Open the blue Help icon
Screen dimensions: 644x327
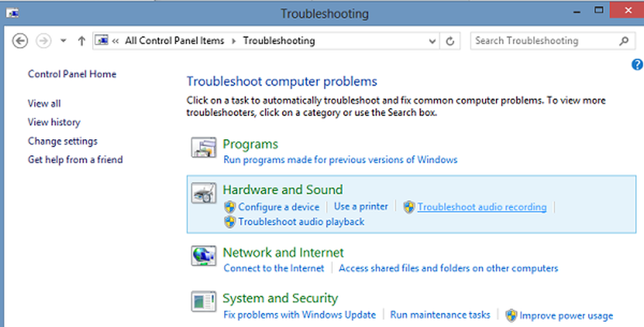point(638,64)
